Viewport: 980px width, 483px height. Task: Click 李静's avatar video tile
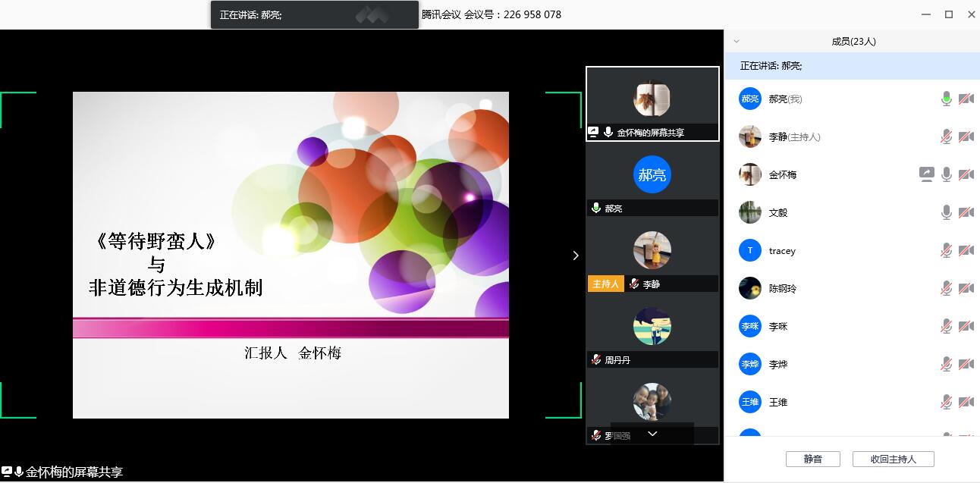[x=652, y=252]
